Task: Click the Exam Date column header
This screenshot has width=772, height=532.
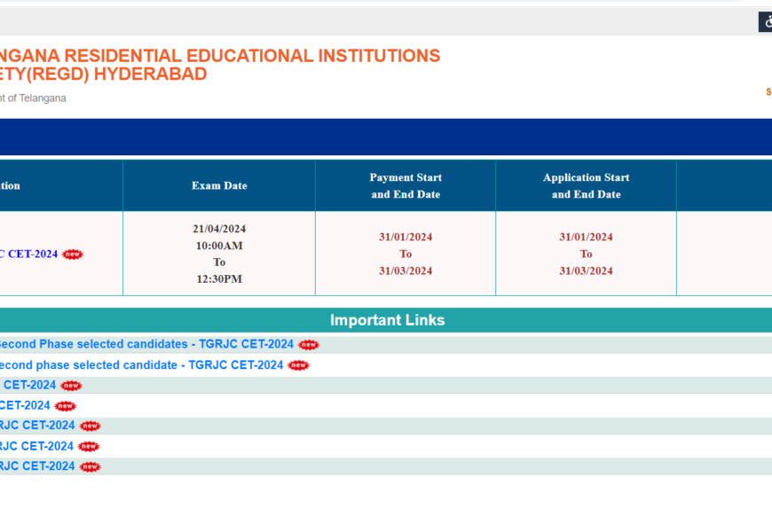Action: pyautogui.click(x=219, y=185)
